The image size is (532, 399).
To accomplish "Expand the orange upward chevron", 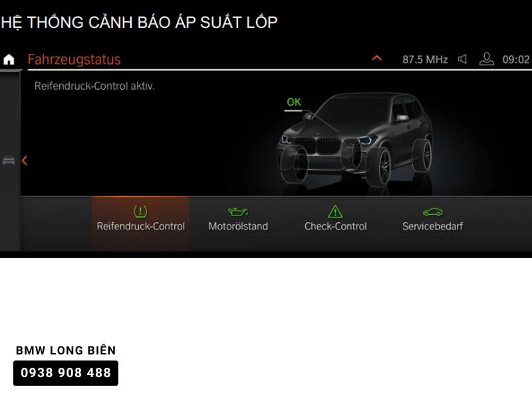I will point(376,59).
